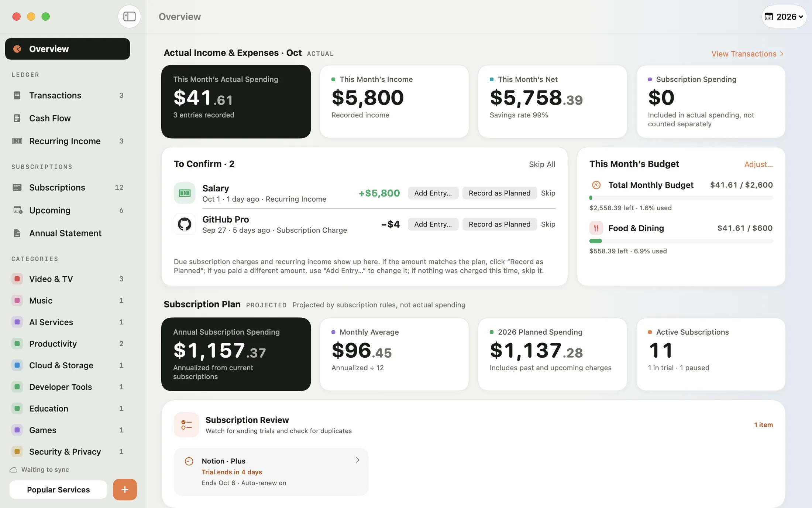Screen dimensions: 812x508
Task: Open Adjust… budget link
Action: tap(758, 164)
